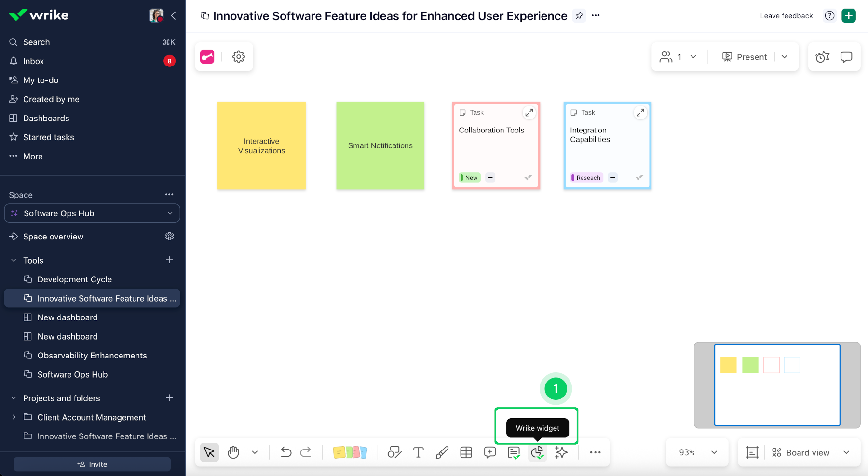Open space settings gear

(x=170, y=237)
